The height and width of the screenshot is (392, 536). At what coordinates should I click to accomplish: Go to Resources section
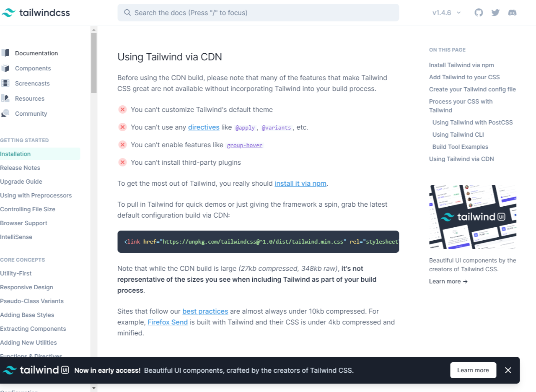pos(30,99)
